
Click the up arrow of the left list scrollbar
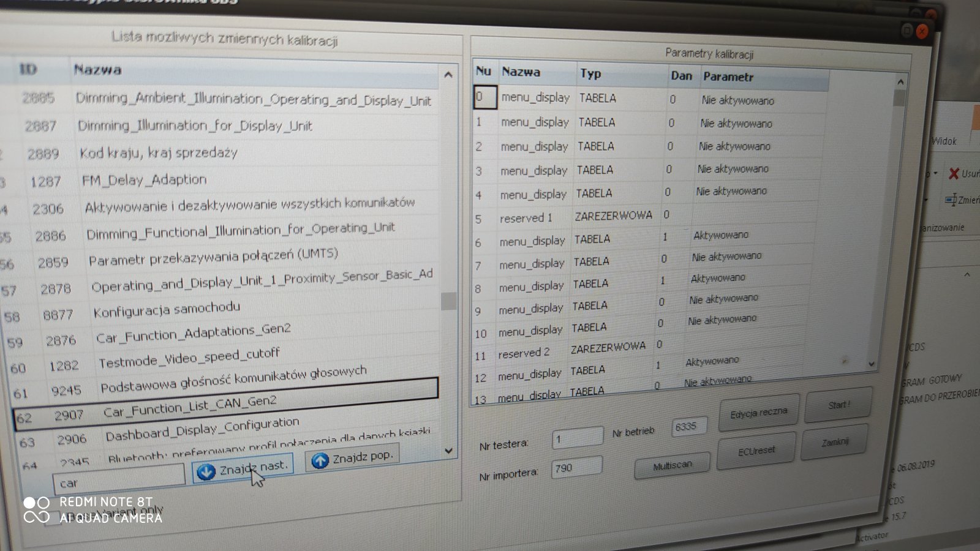448,75
